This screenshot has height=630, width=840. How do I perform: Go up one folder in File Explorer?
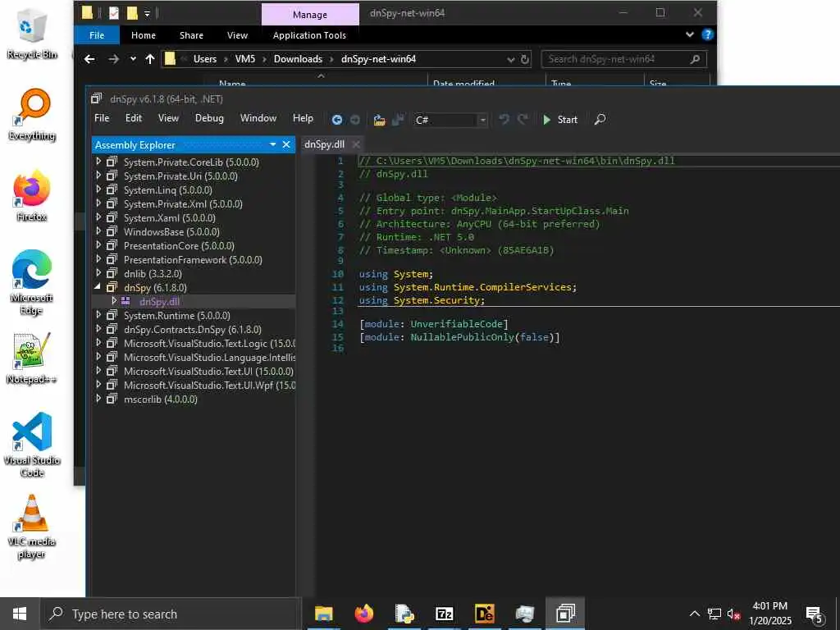tap(150, 59)
